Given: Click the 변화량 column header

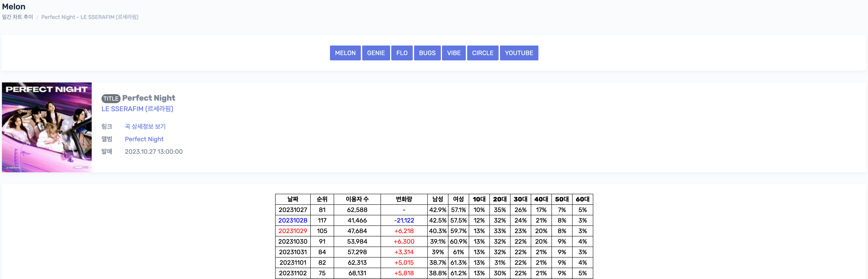Looking at the screenshot, I should [404, 199].
